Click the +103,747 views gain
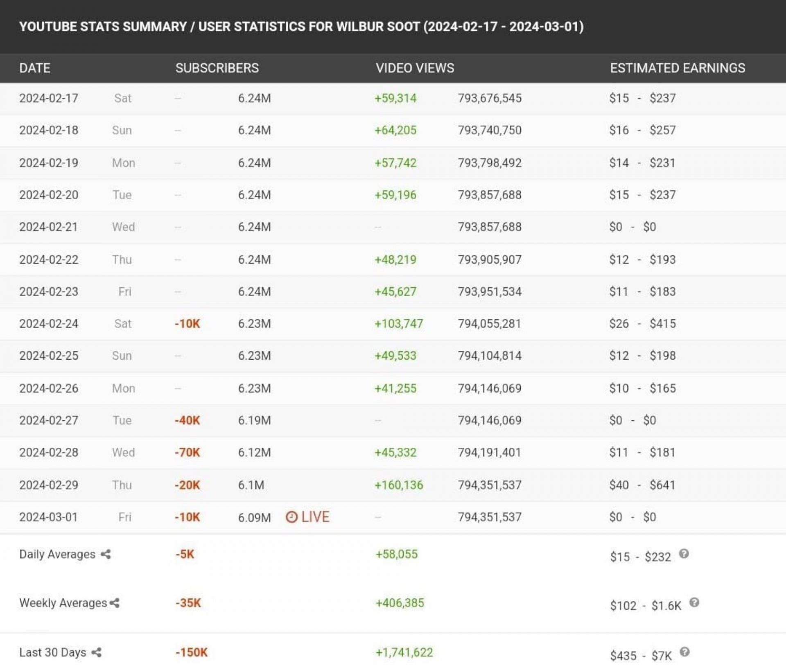Viewport: 786px width, 672px height. pos(399,324)
